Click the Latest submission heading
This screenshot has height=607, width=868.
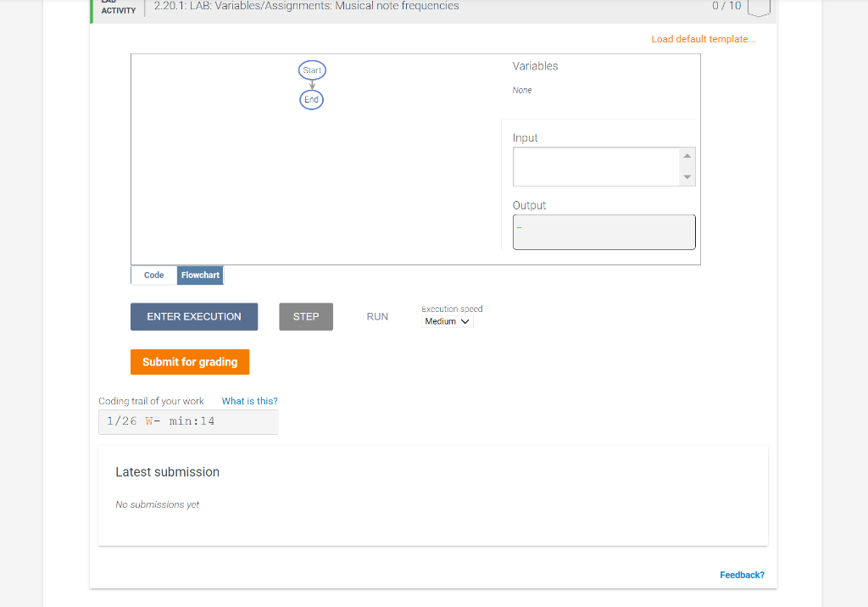coord(167,472)
